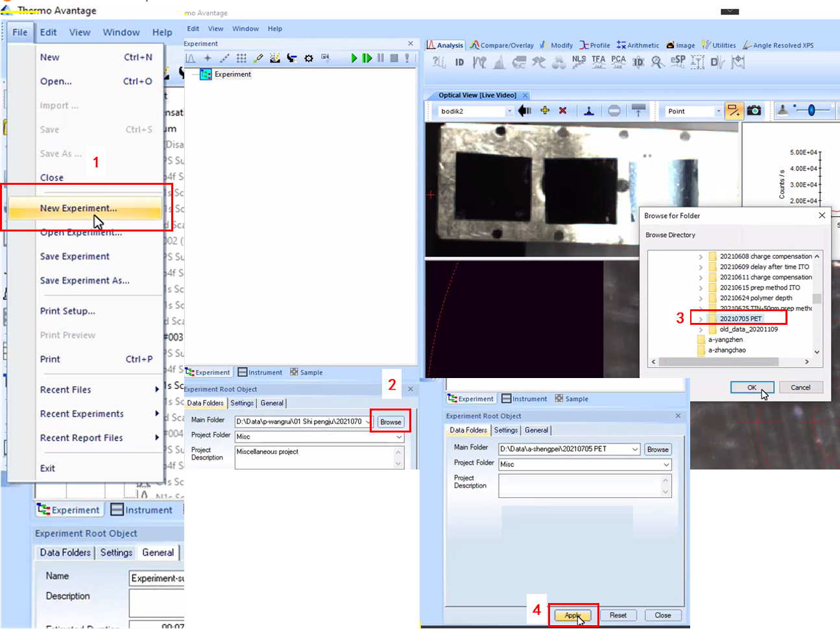
Task: Click the yellow plus add-position icon
Action: (x=545, y=111)
